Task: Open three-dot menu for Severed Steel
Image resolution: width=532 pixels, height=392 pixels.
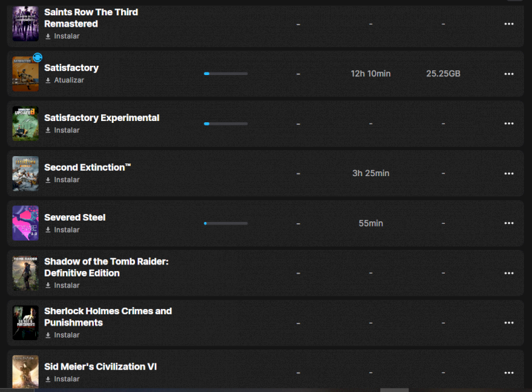Action: [x=509, y=223]
